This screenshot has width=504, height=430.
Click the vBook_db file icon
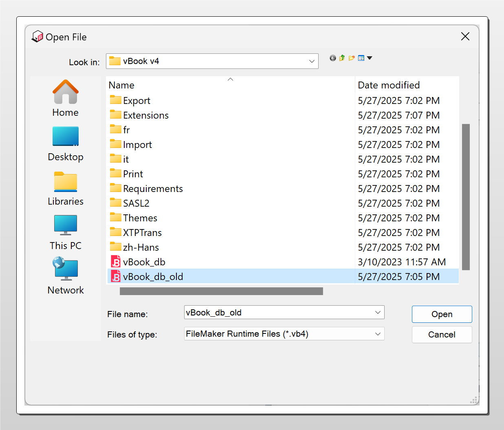(x=116, y=261)
